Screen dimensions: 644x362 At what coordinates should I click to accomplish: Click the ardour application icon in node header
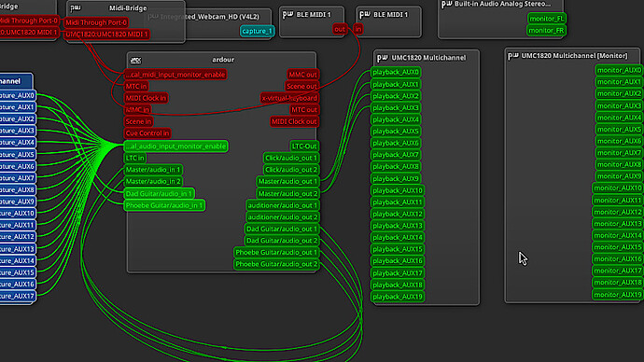(135, 60)
